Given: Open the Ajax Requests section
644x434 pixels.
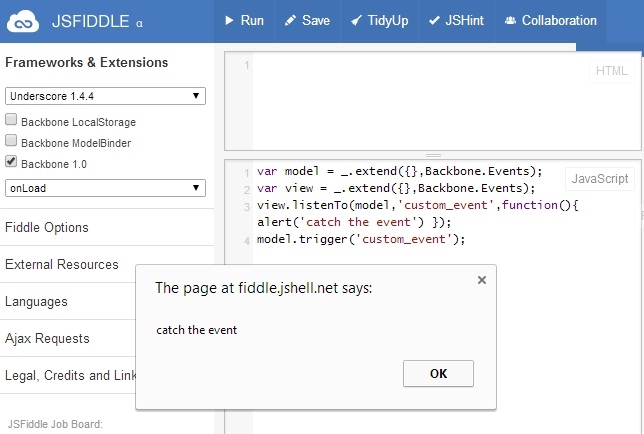Looking at the screenshot, I should pyautogui.click(x=47, y=339).
